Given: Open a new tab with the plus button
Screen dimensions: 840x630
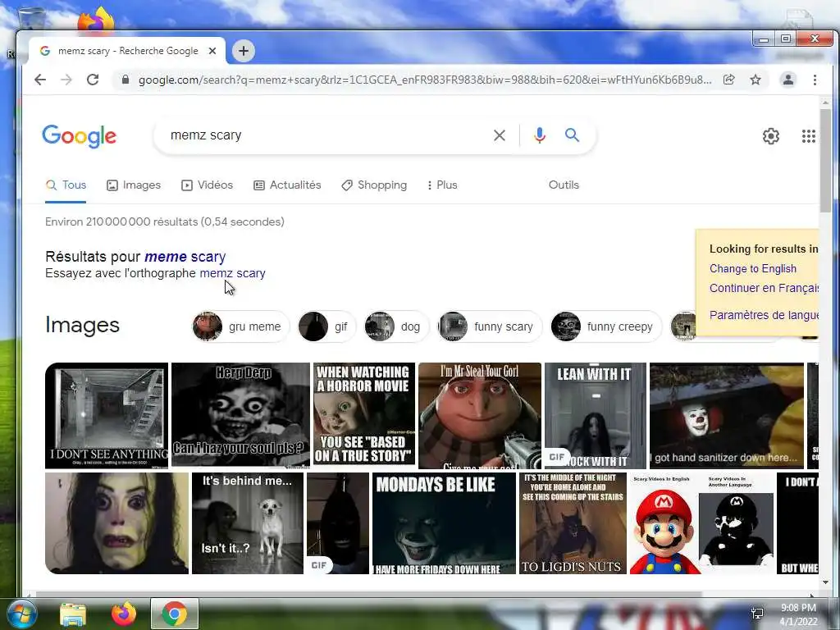Looking at the screenshot, I should point(243,51).
